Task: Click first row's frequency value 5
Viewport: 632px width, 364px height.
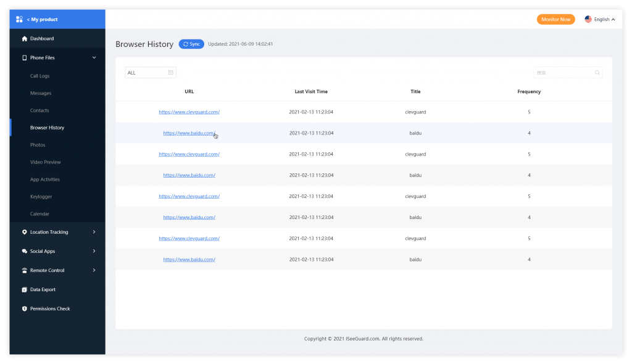Action: (529, 112)
